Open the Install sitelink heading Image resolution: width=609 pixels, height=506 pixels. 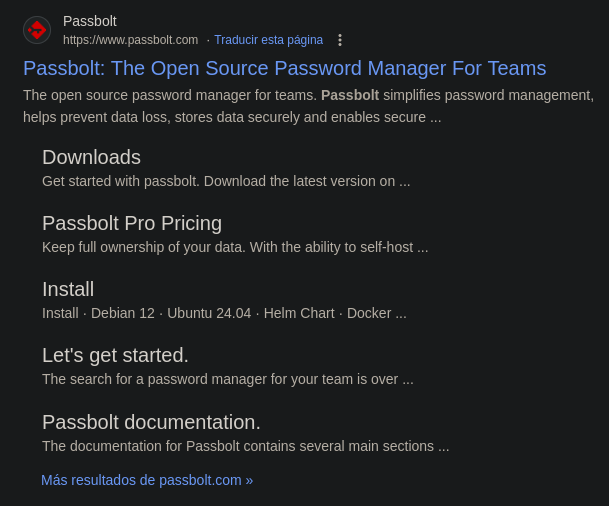(68, 289)
